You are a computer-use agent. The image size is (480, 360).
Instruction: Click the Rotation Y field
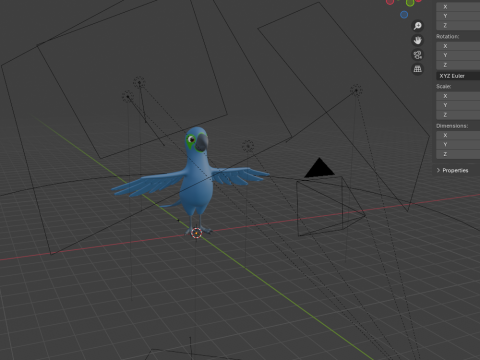(458, 55)
